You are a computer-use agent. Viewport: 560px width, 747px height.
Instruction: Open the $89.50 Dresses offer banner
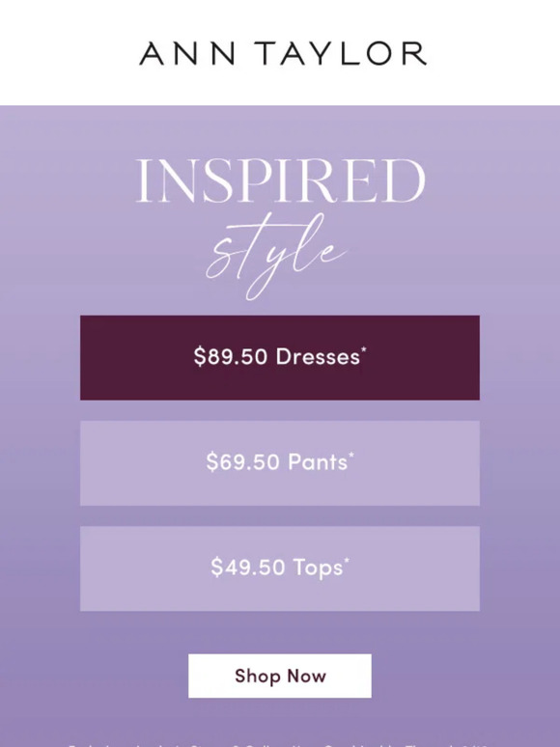coord(280,357)
